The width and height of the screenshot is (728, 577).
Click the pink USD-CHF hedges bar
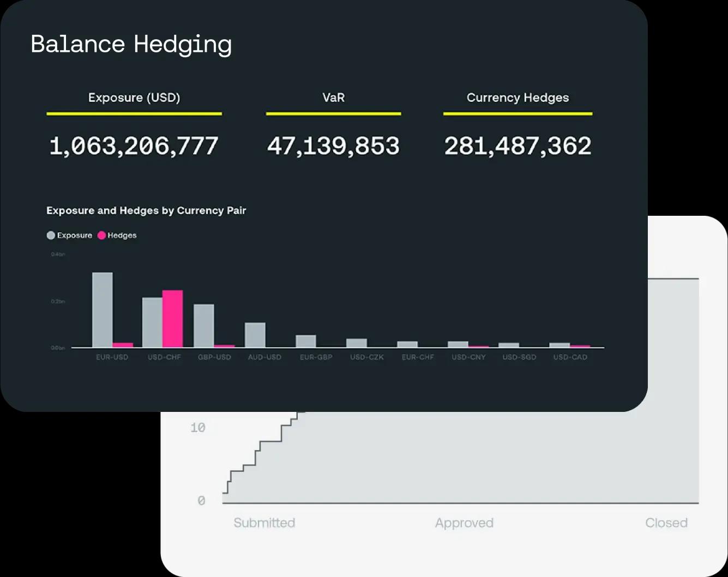[172, 319]
